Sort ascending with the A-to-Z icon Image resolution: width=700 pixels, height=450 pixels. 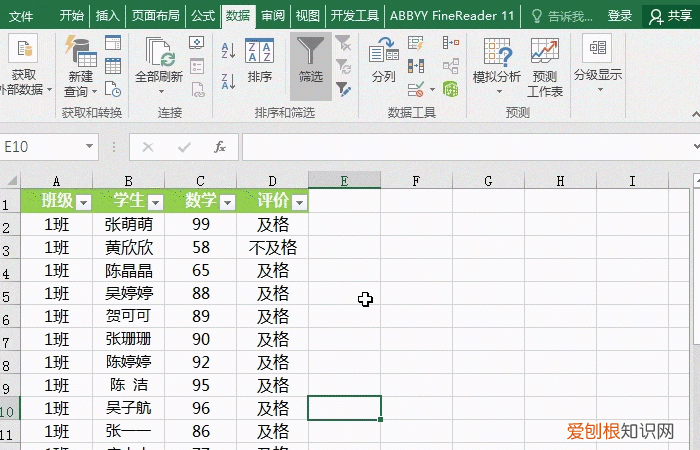pos(228,50)
